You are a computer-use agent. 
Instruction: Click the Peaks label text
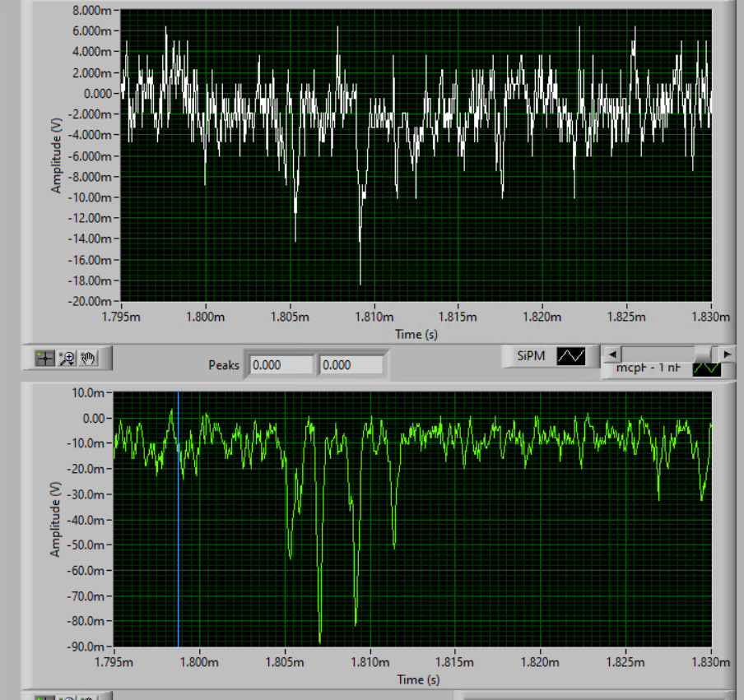click(x=224, y=364)
